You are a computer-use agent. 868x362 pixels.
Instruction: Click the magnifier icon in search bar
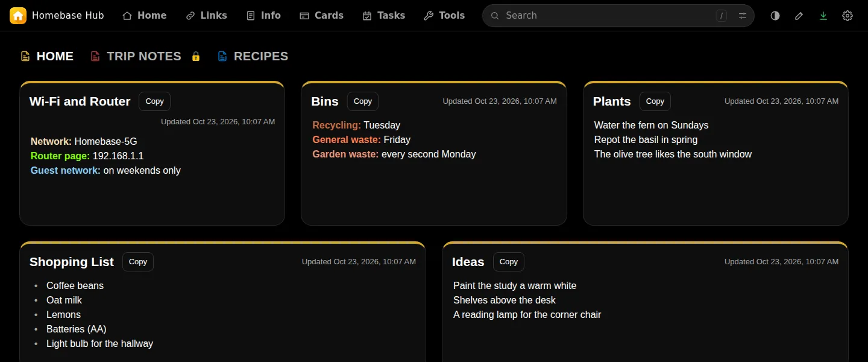click(495, 16)
